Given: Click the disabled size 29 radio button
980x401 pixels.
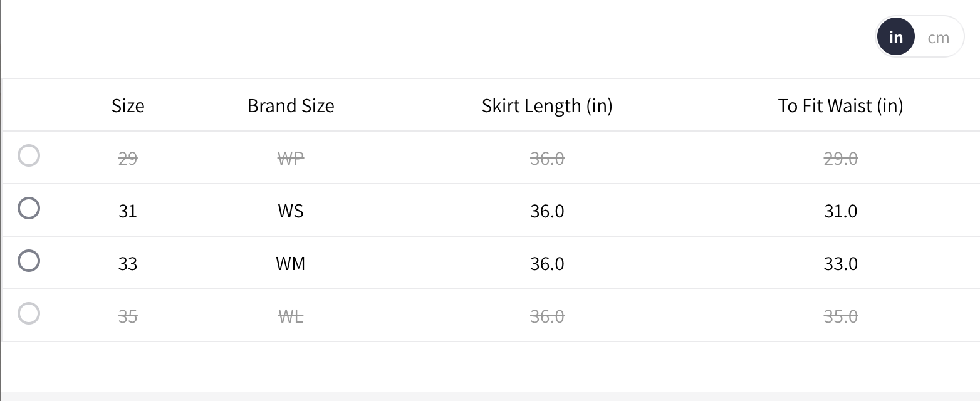Looking at the screenshot, I should (29, 155).
